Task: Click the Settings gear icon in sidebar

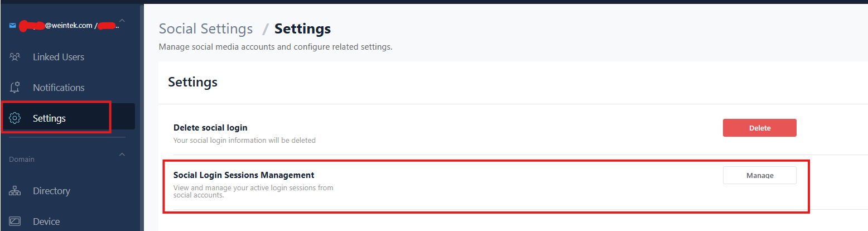Action: pyautogui.click(x=15, y=118)
